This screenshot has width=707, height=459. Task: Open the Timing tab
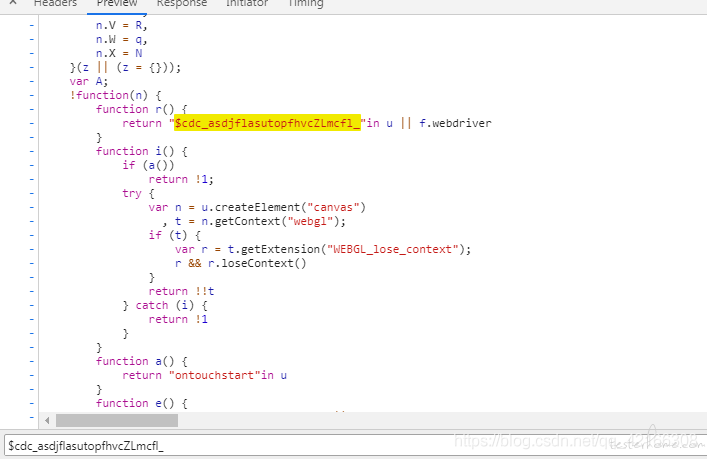tap(305, 4)
